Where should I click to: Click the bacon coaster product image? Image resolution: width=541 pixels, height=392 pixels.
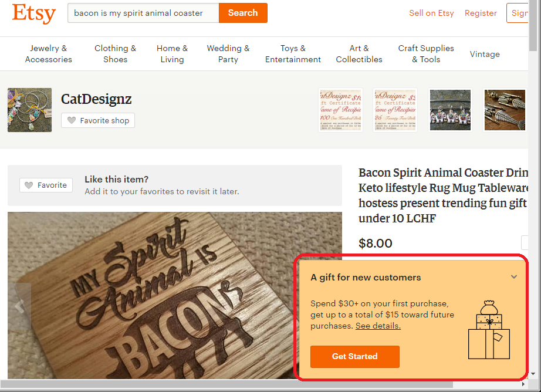[x=175, y=295]
